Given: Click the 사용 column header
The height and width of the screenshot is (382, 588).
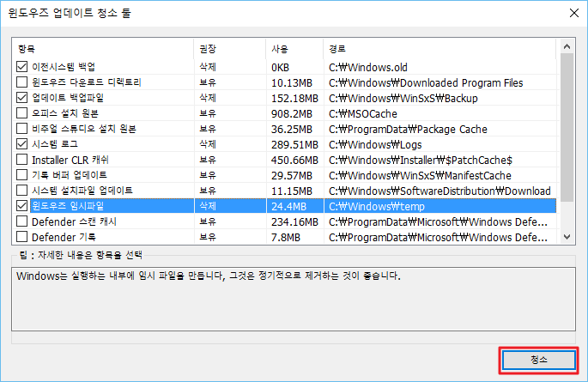Looking at the screenshot, I should pyautogui.click(x=294, y=49).
